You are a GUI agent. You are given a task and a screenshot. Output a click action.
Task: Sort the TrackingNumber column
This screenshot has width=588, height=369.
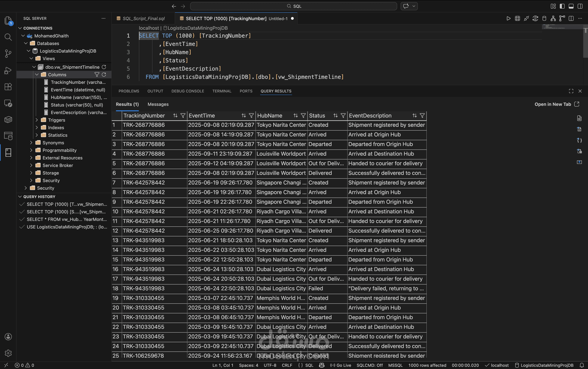click(x=175, y=116)
